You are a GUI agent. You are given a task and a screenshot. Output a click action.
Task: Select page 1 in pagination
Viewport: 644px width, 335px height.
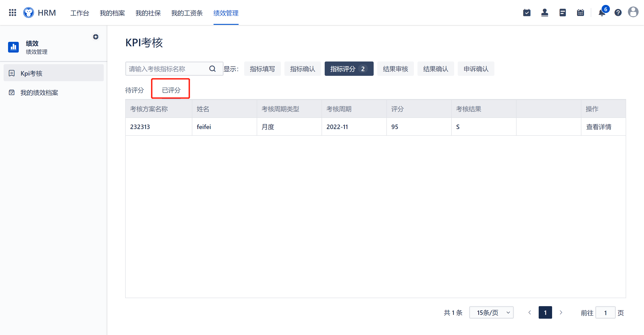coord(545,312)
